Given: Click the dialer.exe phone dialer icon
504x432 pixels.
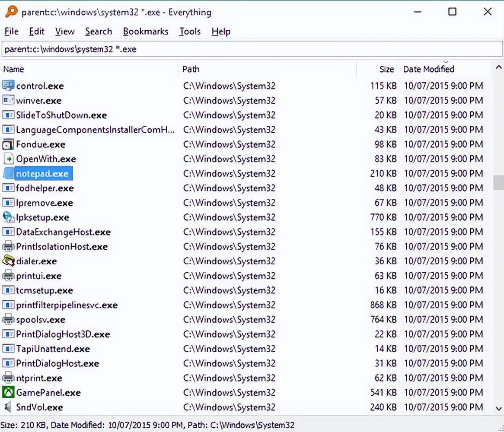Looking at the screenshot, I should [8, 261].
